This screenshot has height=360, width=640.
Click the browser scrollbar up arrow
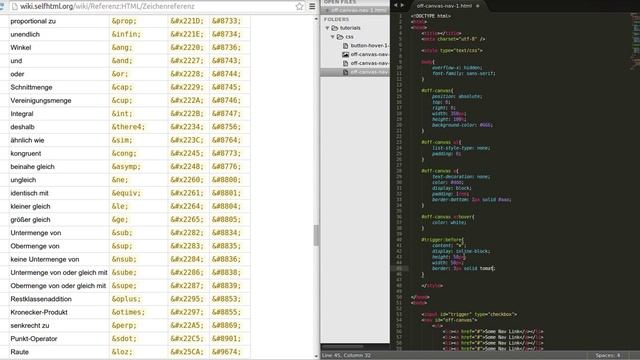(316, 19)
